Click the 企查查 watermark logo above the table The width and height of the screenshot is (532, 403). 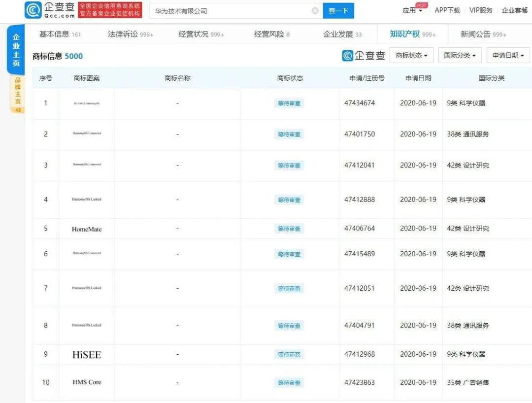click(x=364, y=56)
